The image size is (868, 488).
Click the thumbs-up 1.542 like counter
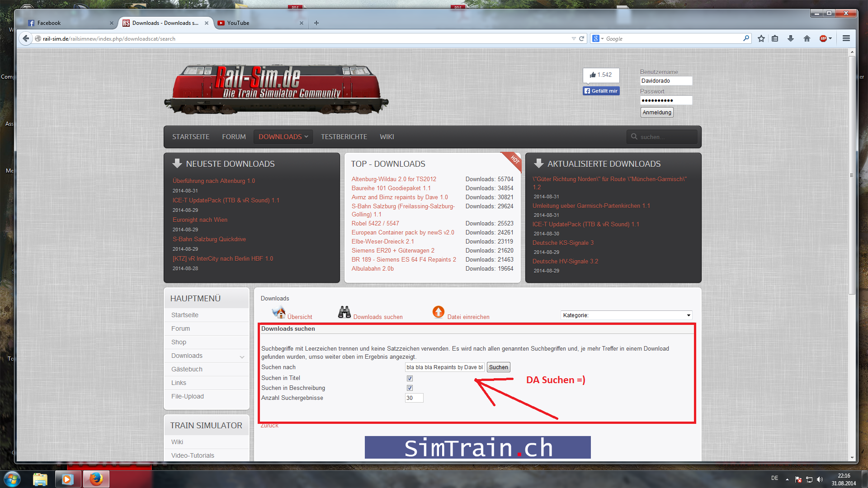click(x=601, y=75)
